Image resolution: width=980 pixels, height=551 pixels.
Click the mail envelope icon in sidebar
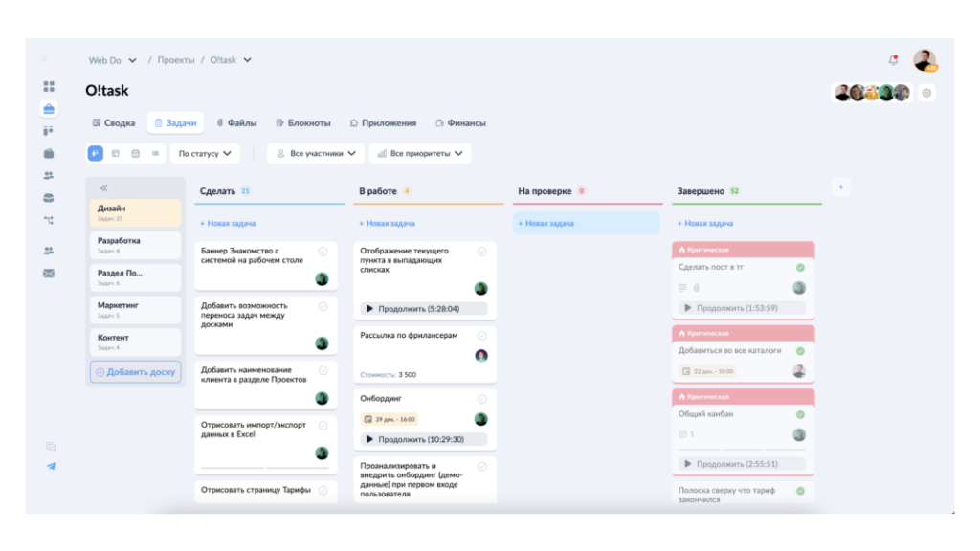click(49, 273)
